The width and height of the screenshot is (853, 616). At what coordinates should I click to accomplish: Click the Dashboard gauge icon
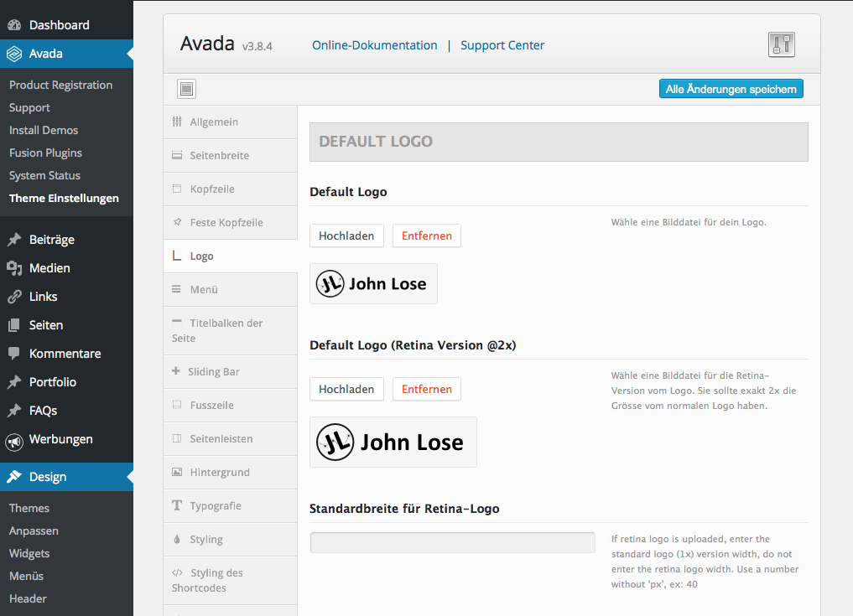point(15,25)
